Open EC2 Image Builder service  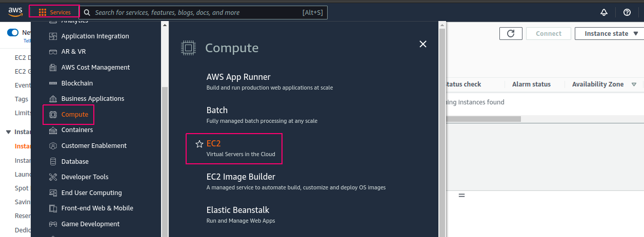241,177
